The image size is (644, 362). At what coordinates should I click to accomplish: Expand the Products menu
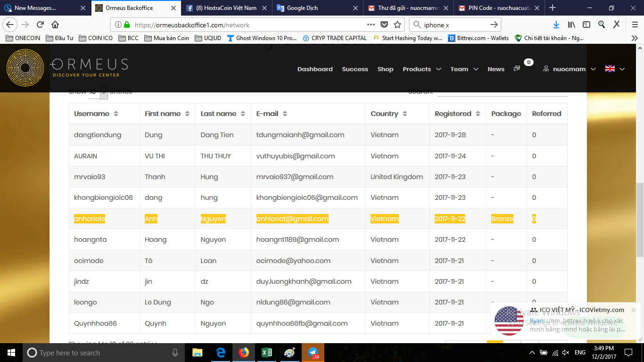[x=421, y=69]
